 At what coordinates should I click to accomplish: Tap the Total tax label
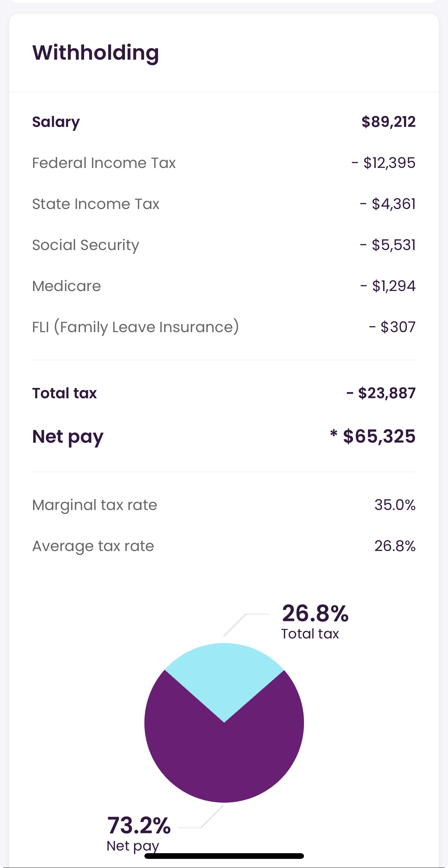coord(64,393)
